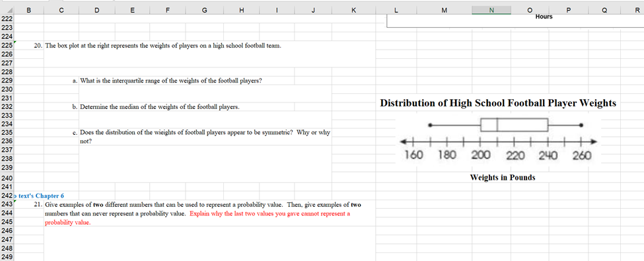
Task: Select column header F
Action: click(168, 11)
